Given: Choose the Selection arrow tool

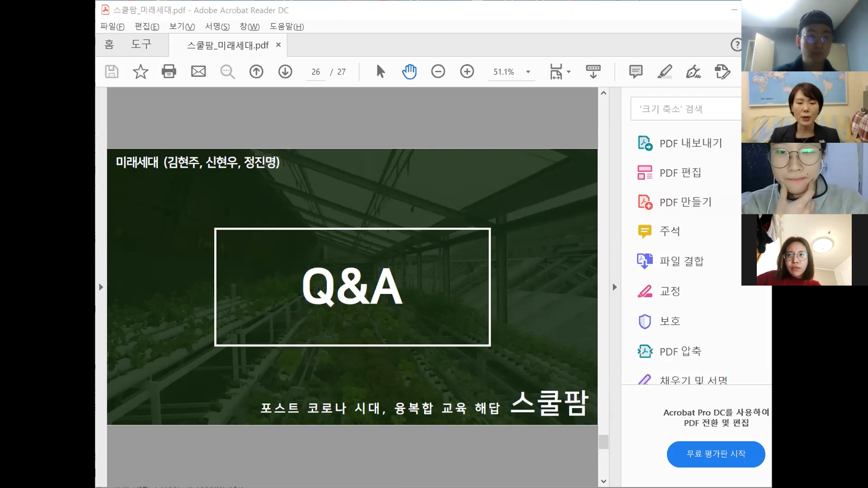Looking at the screenshot, I should tap(381, 71).
